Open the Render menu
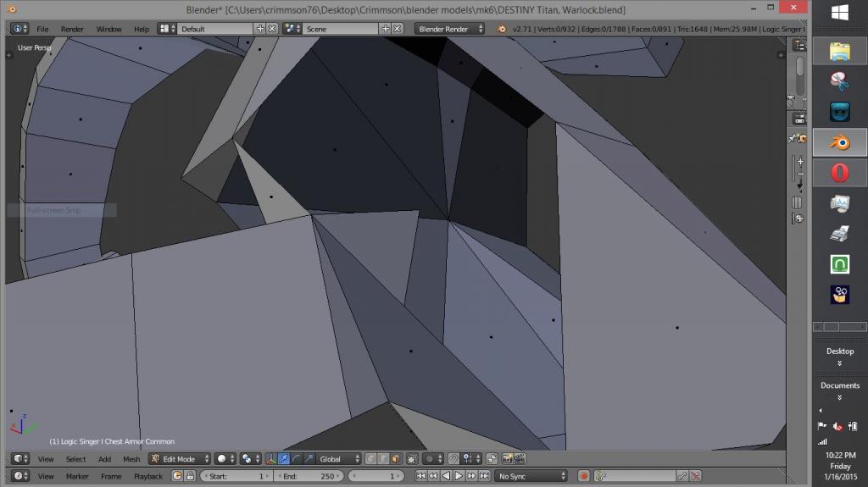The image size is (868, 487). click(x=72, y=29)
